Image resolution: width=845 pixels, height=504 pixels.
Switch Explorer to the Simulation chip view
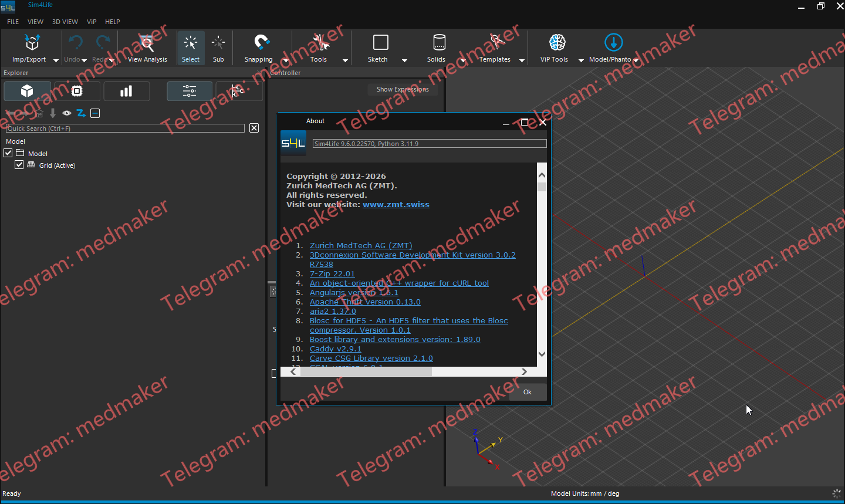pos(76,91)
